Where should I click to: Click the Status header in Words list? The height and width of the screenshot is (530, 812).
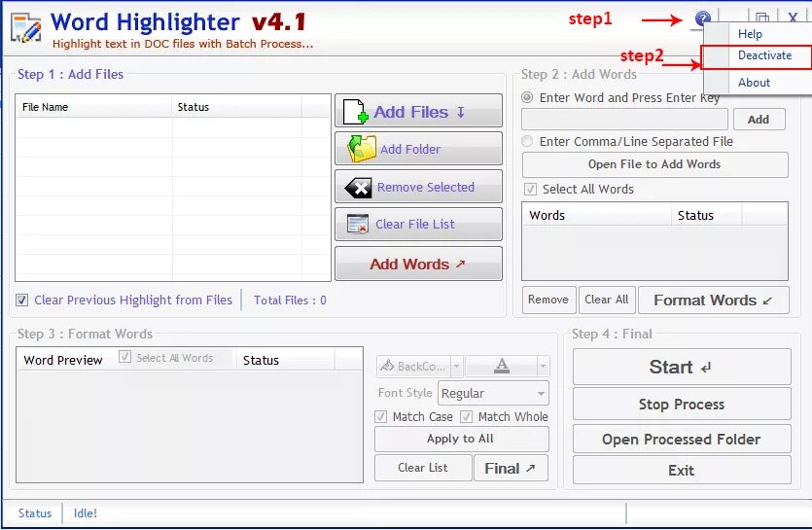coord(706,215)
